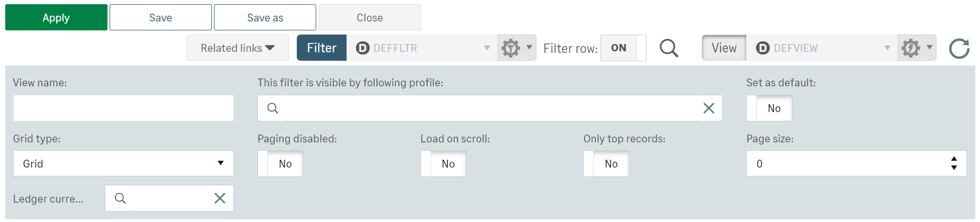Click the refresh icon at far right
Screen dimensions: 980x222
coord(959,48)
